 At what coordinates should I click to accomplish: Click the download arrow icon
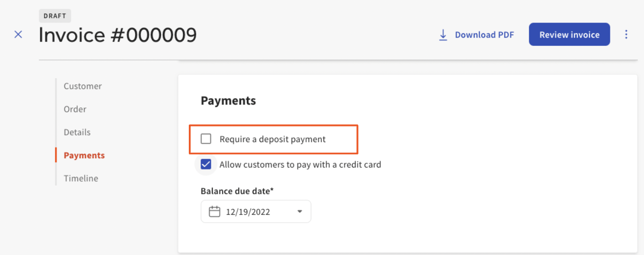coord(443,35)
